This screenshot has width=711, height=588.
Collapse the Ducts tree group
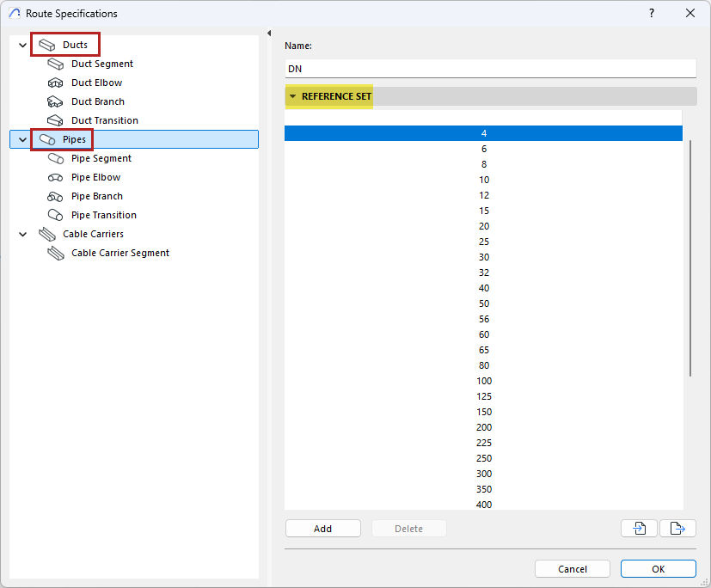tap(22, 45)
